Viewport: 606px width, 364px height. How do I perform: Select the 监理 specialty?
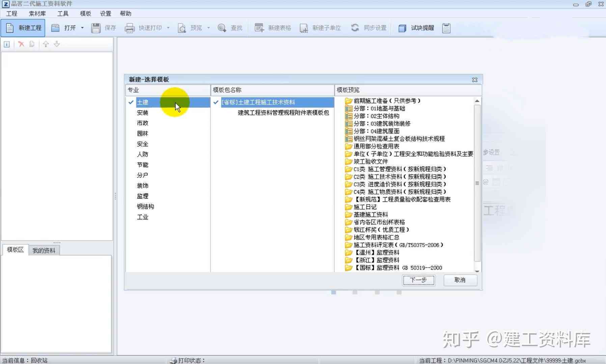tap(142, 196)
